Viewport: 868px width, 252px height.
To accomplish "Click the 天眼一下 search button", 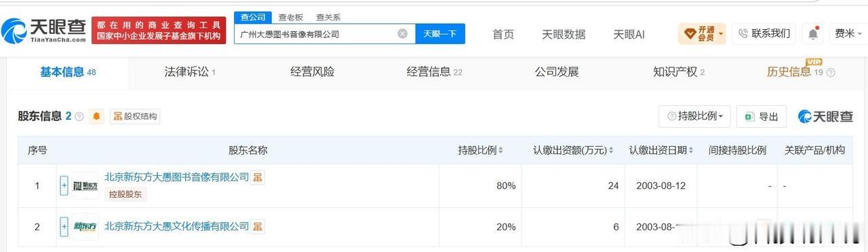I will click(440, 33).
